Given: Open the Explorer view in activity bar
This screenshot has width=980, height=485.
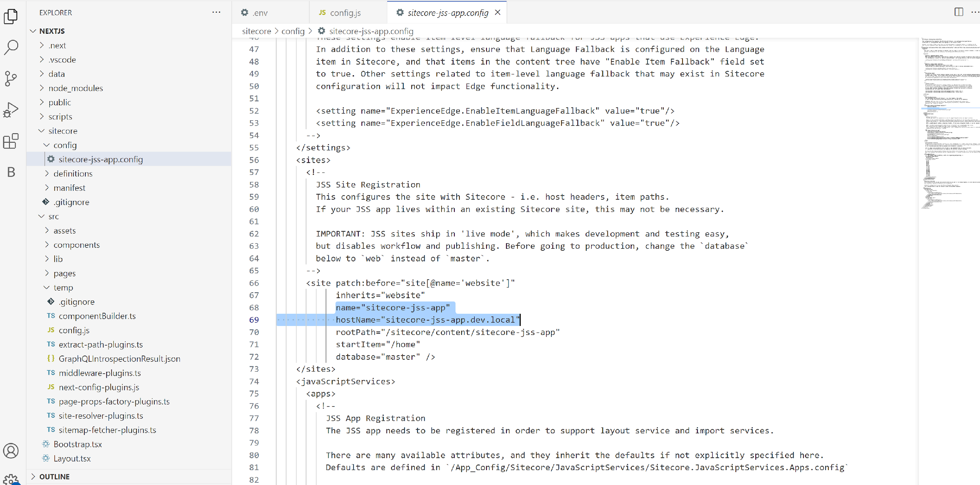Looking at the screenshot, I should 11,16.
